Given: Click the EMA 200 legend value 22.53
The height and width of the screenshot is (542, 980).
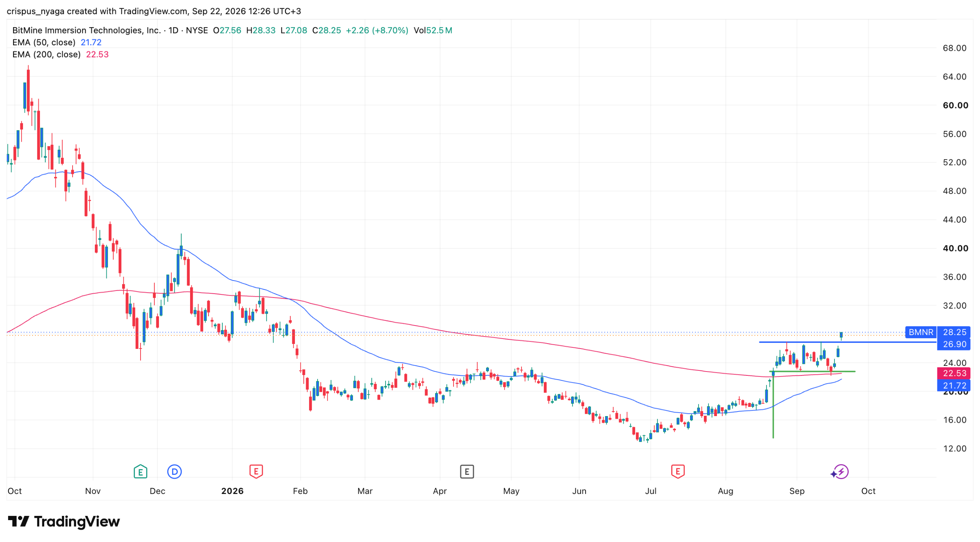Looking at the screenshot, I should point(97,55).
